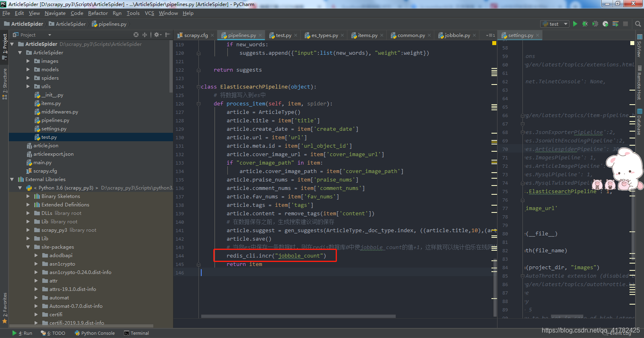The height and width of the screenshot is (338, 644).
Task: Open the Favorites tool window
Action: pyautogui.click(x=5, y=308)
